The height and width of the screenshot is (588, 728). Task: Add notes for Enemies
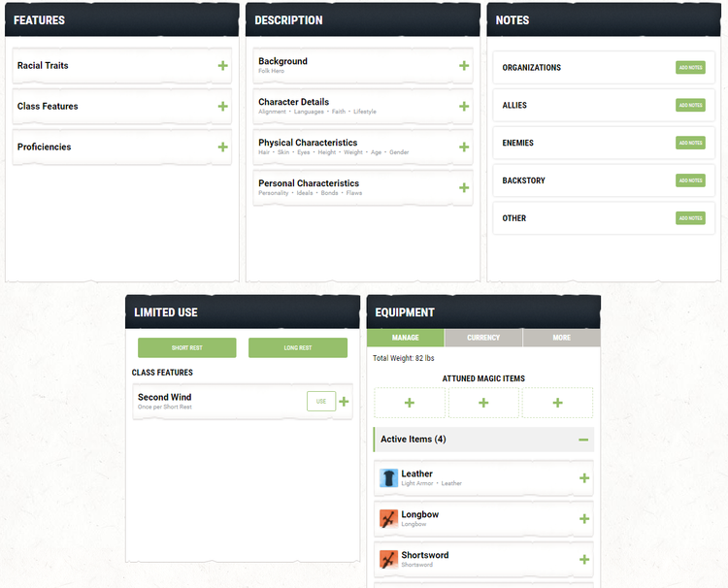click(690, 143)
